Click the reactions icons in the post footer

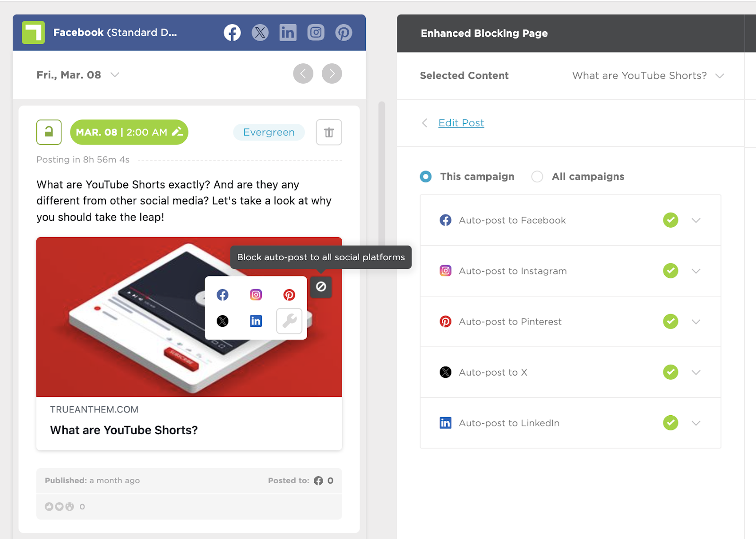60,506
